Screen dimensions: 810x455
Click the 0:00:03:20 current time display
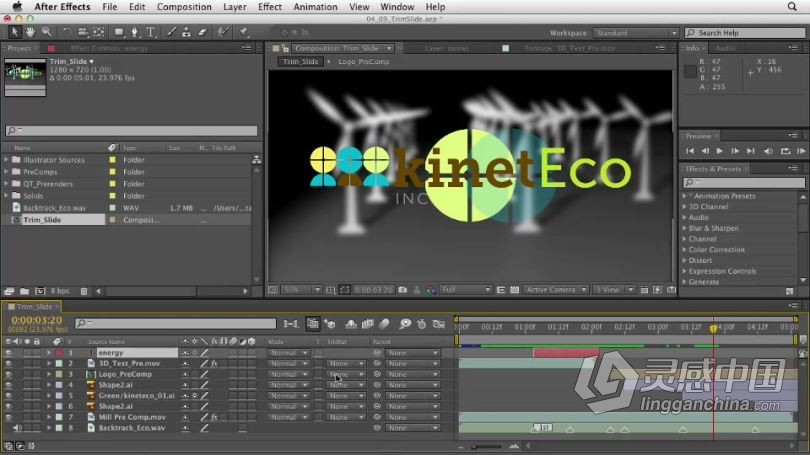coord(37,320)
